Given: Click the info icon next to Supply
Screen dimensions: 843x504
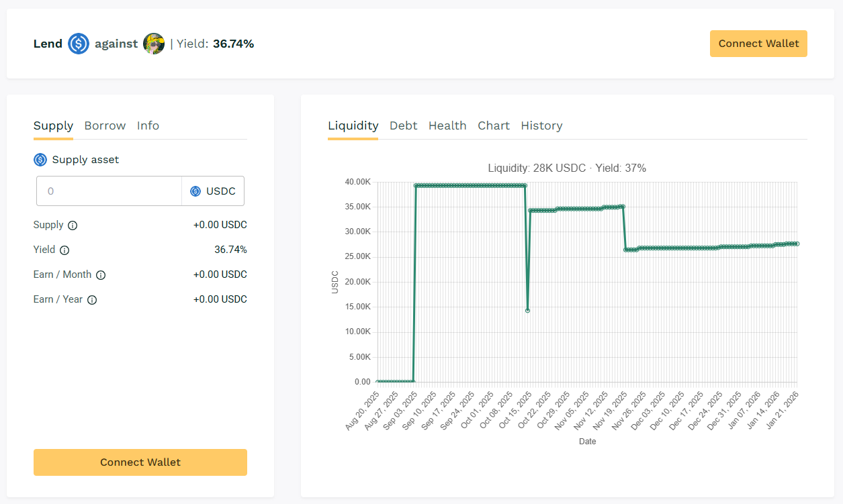Looking at the screenshot, I should coord(73,225).
